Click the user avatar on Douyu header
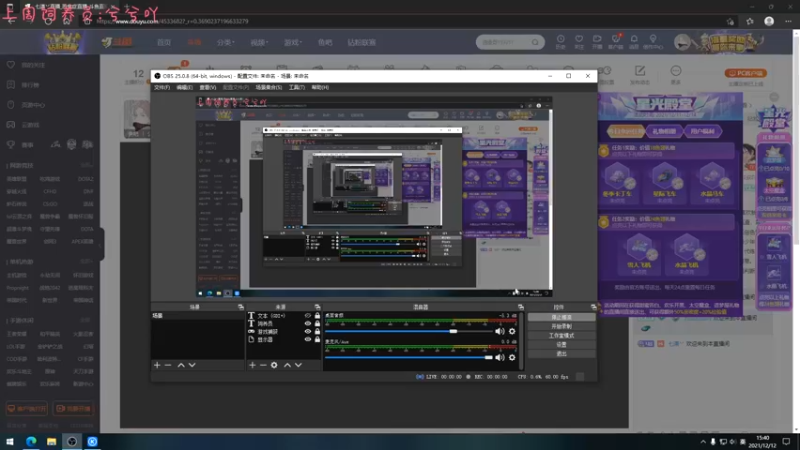The image size is (800, 450). pos(682,42)
